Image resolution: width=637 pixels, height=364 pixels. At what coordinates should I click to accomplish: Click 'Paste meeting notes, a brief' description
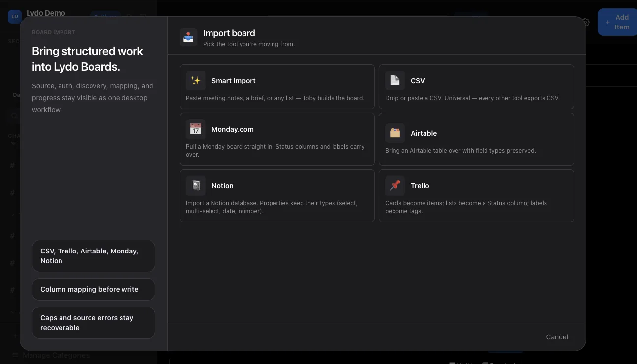[x=275, y=98]
